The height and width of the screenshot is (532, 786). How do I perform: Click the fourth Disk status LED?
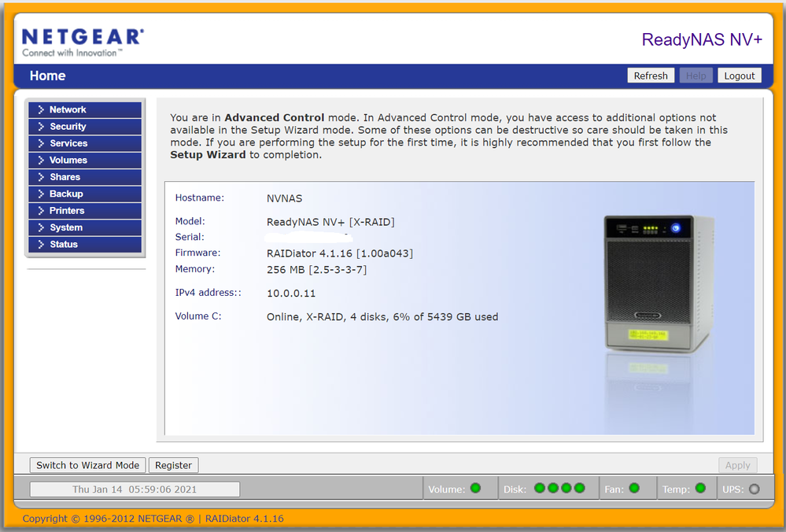tap(580, 489)
